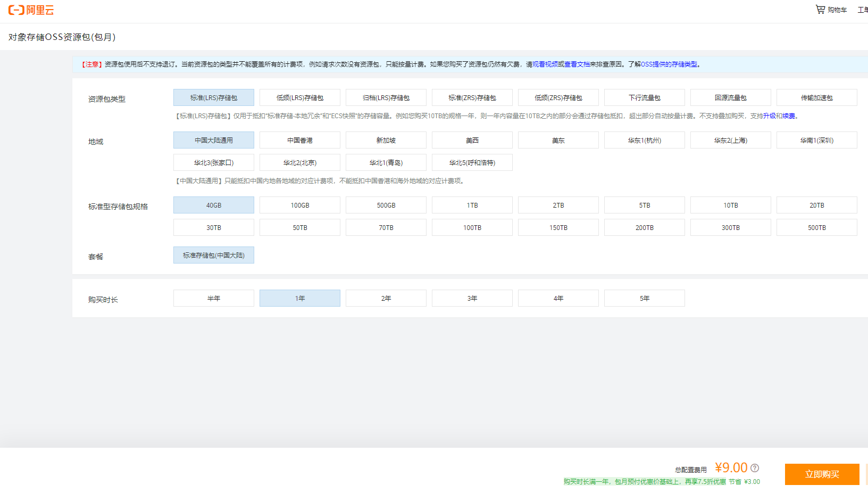Select 下行流量包 resource type
This screenshot has height=493, width=868.
click(645, 97)
